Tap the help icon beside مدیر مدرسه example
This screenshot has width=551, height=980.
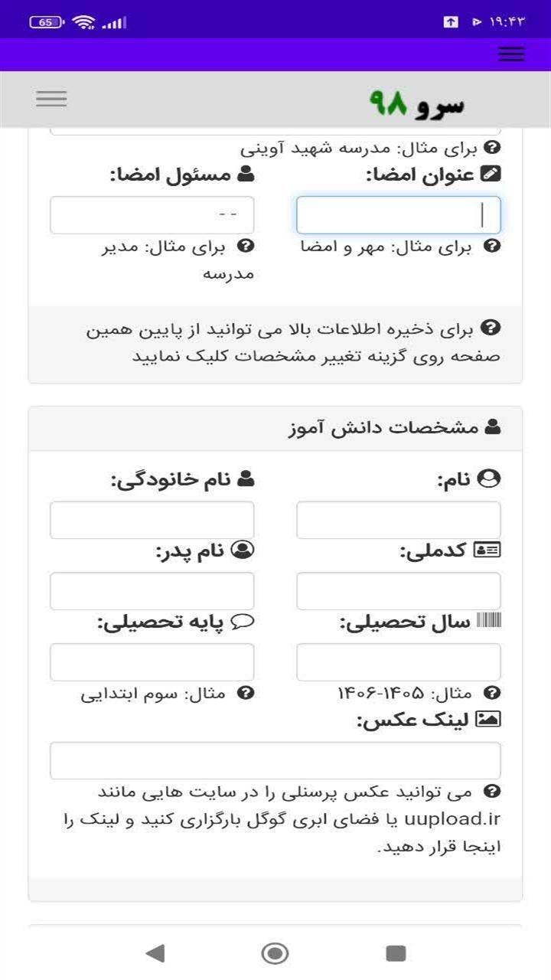click(x=246, y=247)
